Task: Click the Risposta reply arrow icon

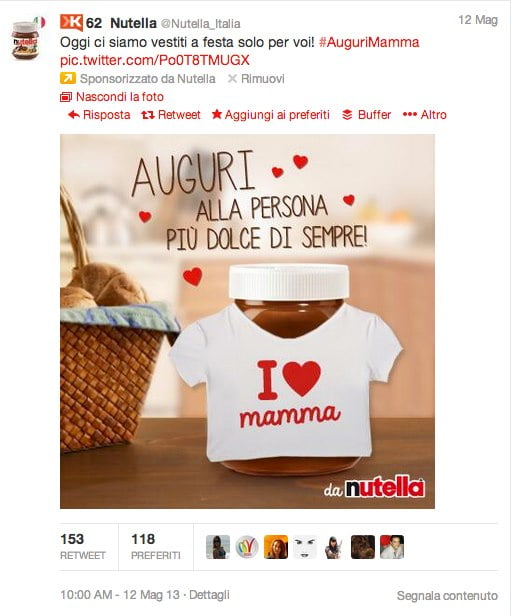Action: point(73,115)
